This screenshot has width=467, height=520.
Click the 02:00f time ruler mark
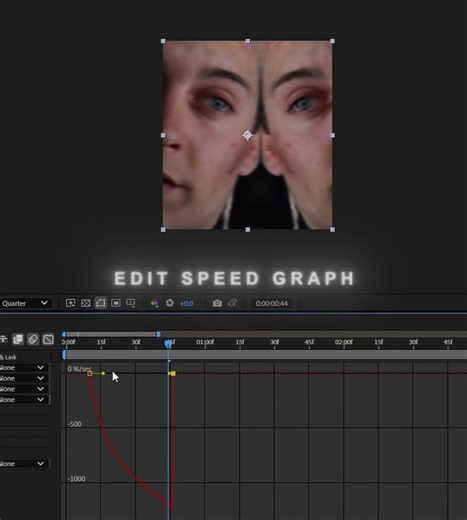click(344, 342)
